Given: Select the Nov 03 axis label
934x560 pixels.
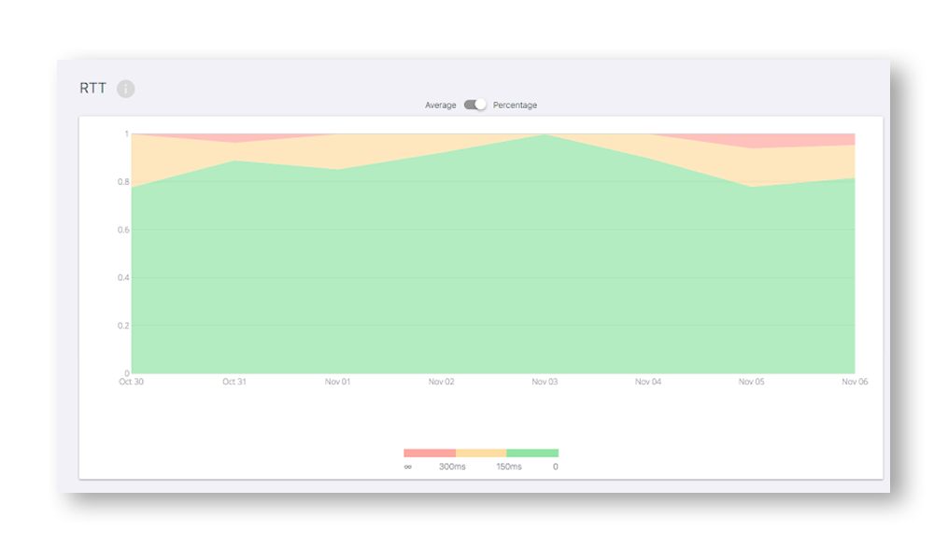Looking at the screenshot, I should point(545,382).
